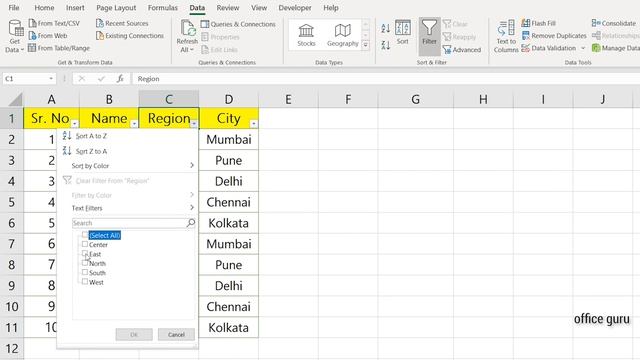
Task: Check the North region box
Action: 85,263
